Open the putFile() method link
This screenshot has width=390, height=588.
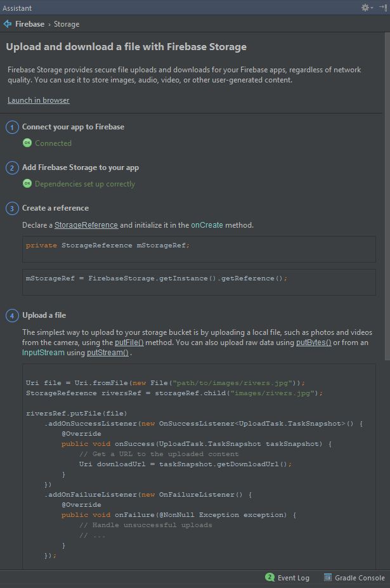tap(129, 343)
